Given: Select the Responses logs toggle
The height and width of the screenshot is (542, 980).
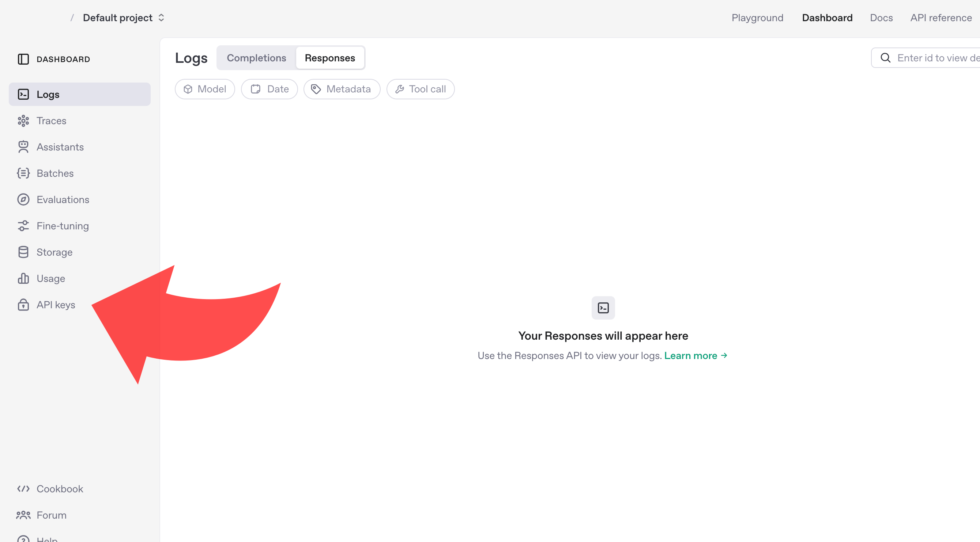Looking at the screenshot, I should [x=329, y=58].
